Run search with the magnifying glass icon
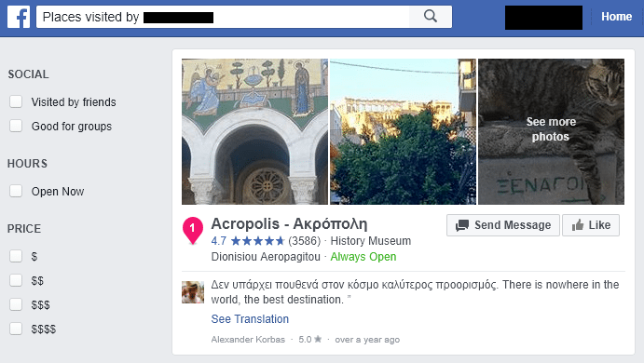The image size is (644, 363). click(430, 17)
